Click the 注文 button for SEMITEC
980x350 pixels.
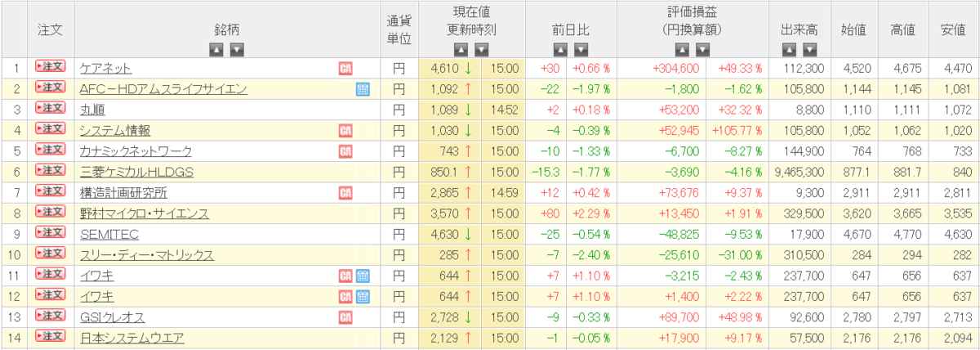point(50,233)
